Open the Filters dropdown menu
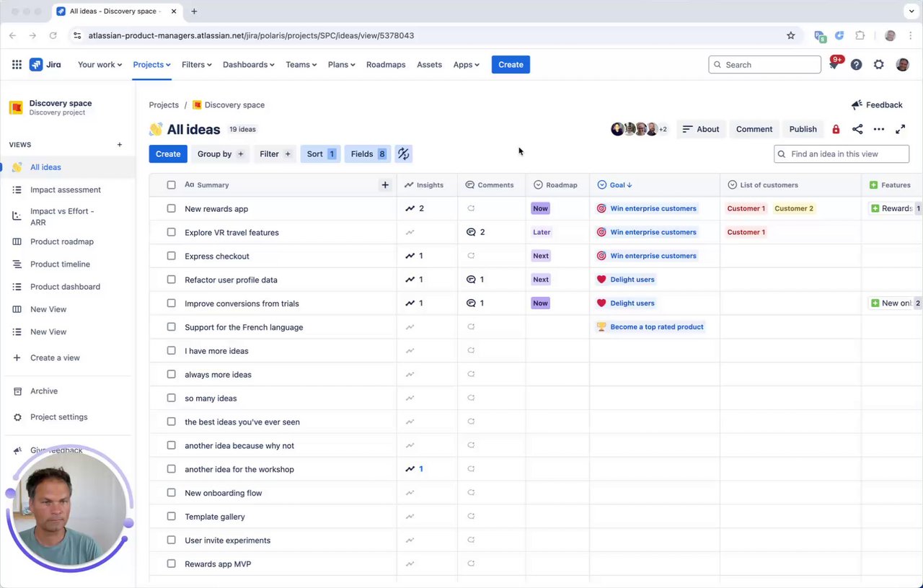The width and height of the screenshot is (923, 588). (x=196, y=65)
